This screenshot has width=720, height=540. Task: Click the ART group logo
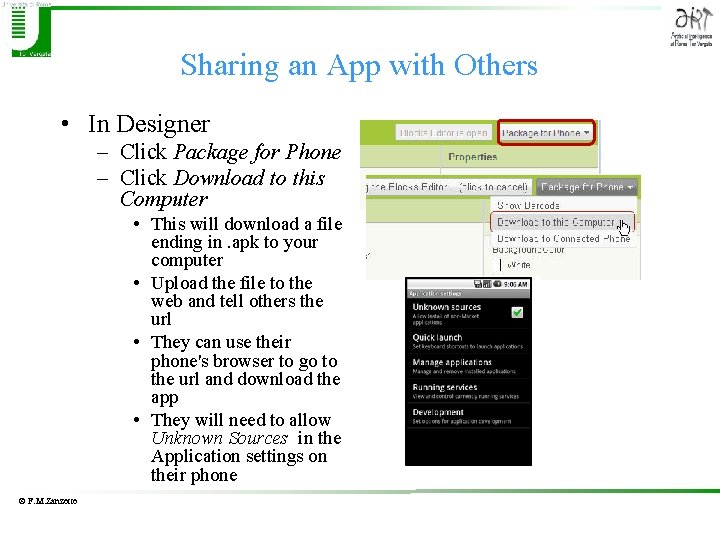(x=692, y=27)
